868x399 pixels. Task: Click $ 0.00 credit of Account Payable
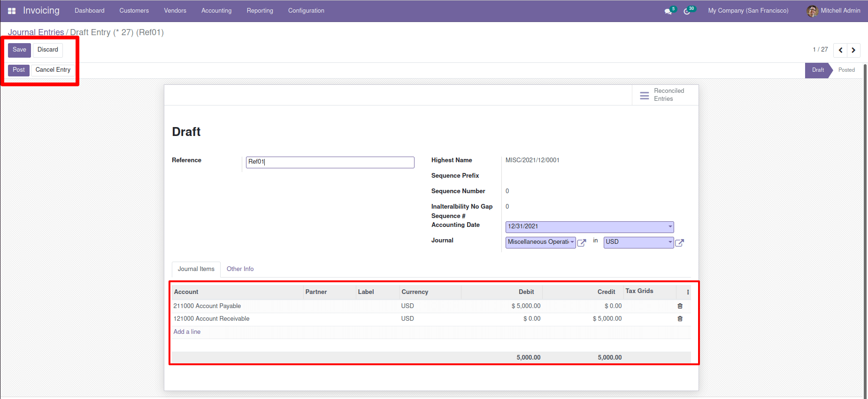[x=613, y=306]
